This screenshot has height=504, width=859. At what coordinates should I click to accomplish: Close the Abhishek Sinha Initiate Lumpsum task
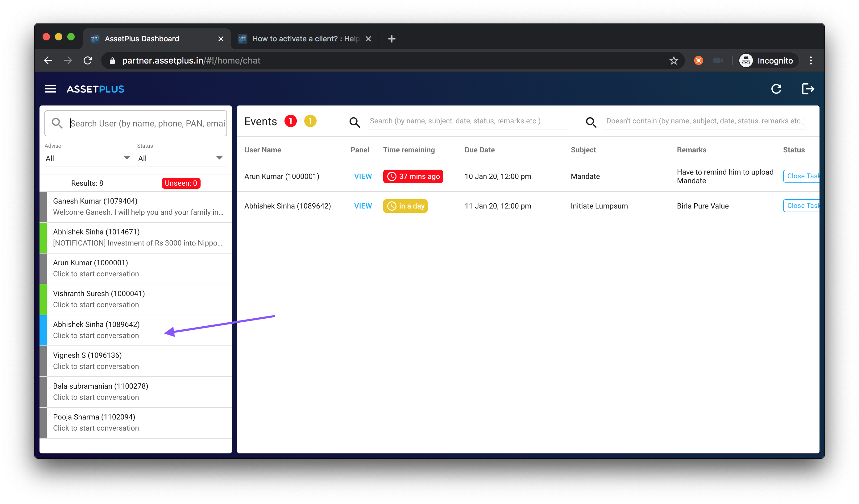802,206
